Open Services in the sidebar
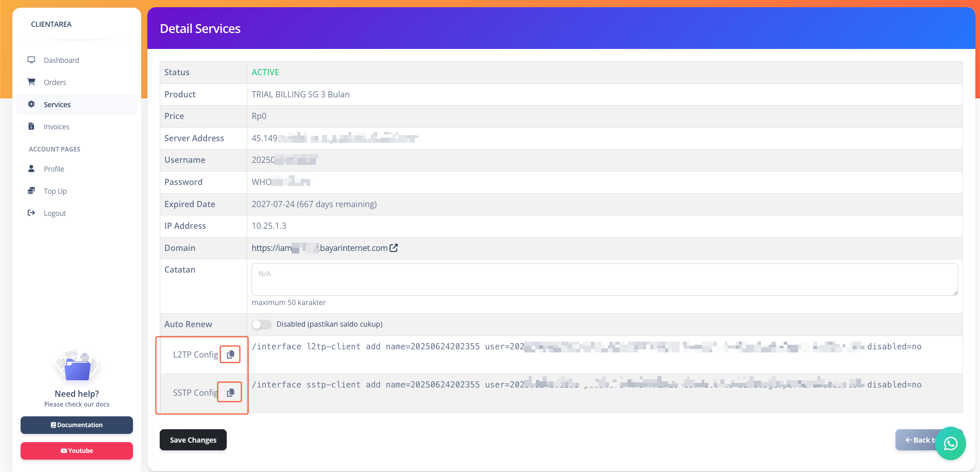This screenshot has width=980, height=472. [x=57, y=105]
